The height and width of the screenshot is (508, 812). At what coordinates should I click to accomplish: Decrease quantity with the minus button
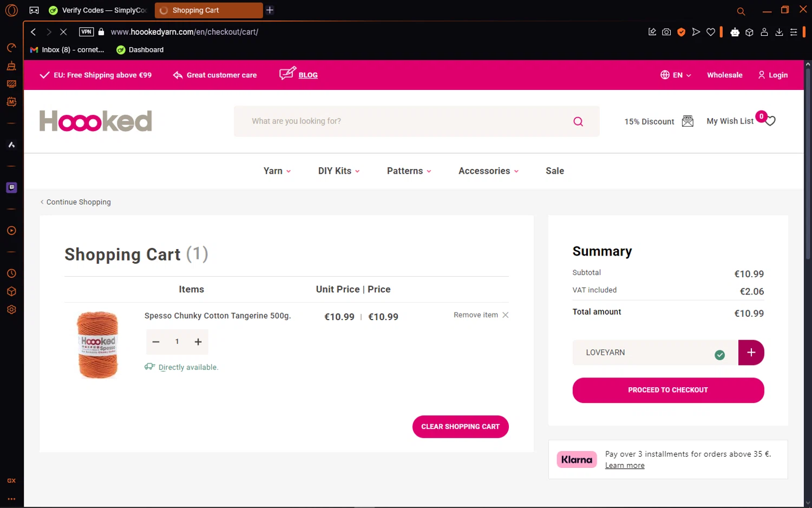(156, 342)
